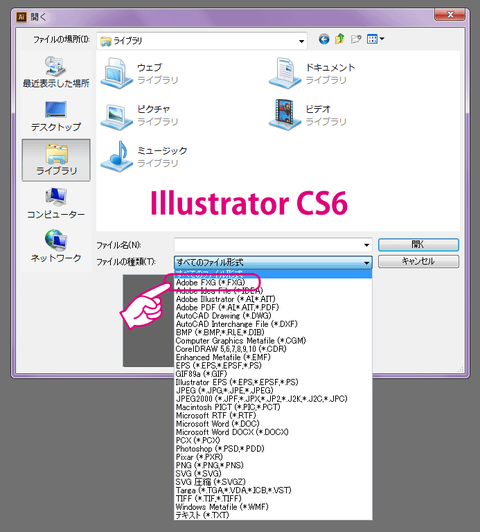
Task: Open 最近表示した場所 in sidebar
Action: coord(56,72)
